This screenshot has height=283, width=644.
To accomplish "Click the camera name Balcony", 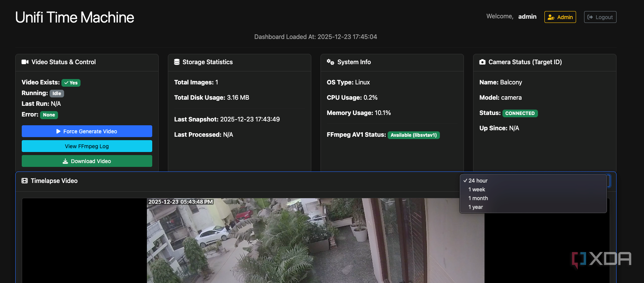I will [x=511, y=82].
